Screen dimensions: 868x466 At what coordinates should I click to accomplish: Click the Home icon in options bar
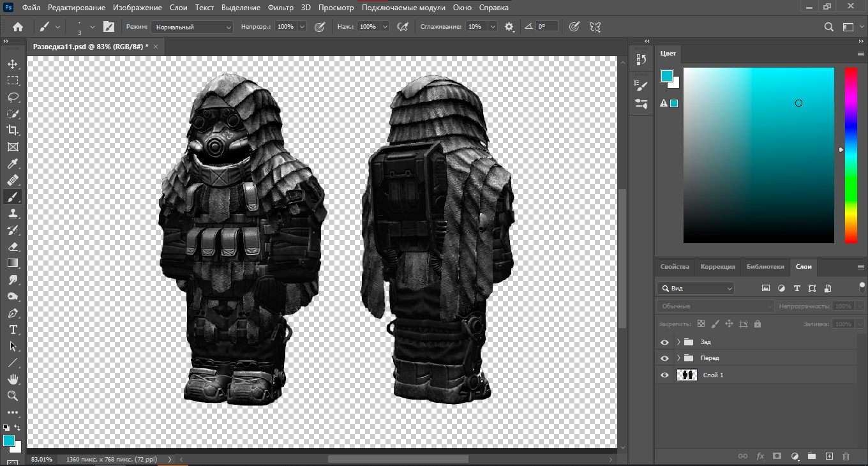(x=18, y=27)
